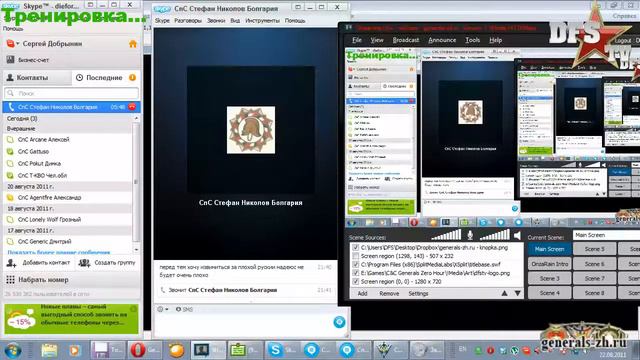Switch to the DrizaRain Intro scene

549,264
